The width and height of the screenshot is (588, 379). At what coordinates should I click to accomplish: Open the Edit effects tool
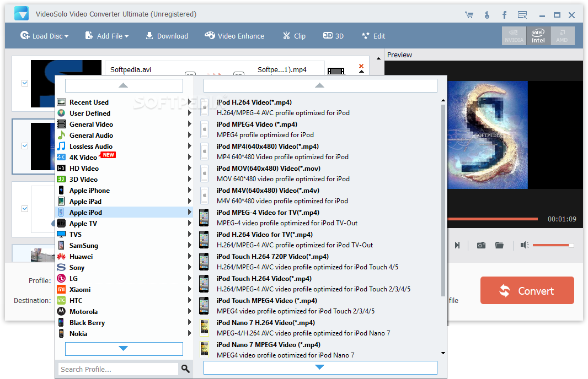(373, 36)
